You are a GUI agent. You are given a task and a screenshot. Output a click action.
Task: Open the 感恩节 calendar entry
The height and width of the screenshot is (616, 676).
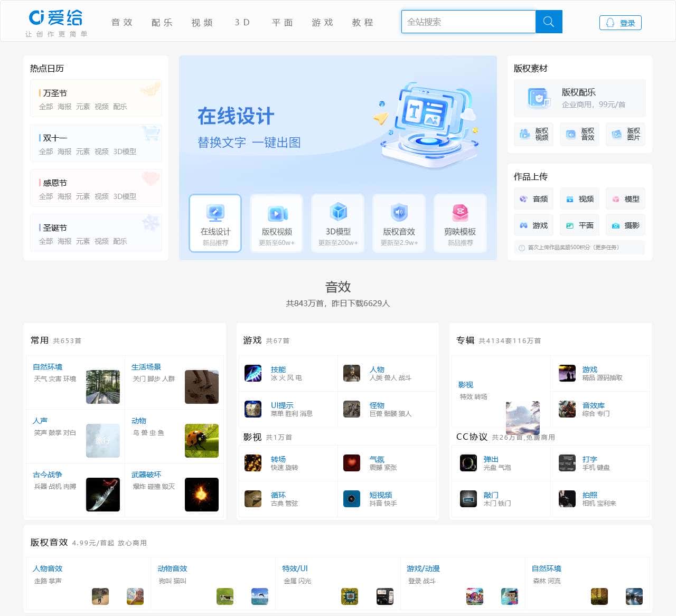(55, 183)
